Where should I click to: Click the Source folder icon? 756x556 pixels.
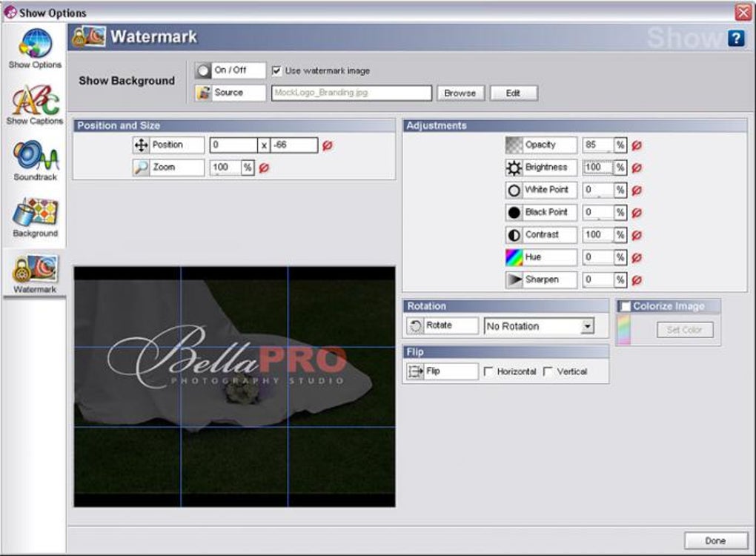pos(204,93)
